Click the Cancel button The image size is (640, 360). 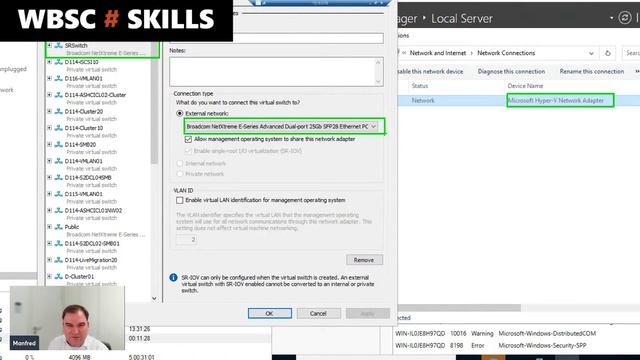coord(318,313)
